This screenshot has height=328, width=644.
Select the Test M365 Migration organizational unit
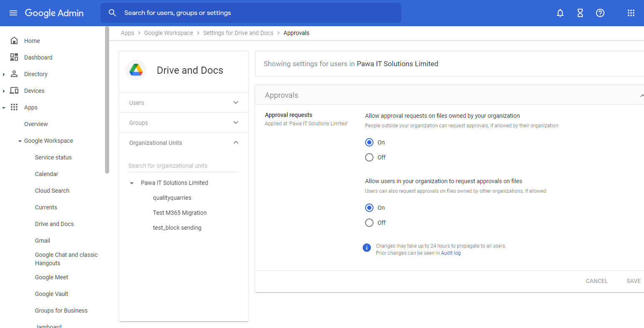180,212
